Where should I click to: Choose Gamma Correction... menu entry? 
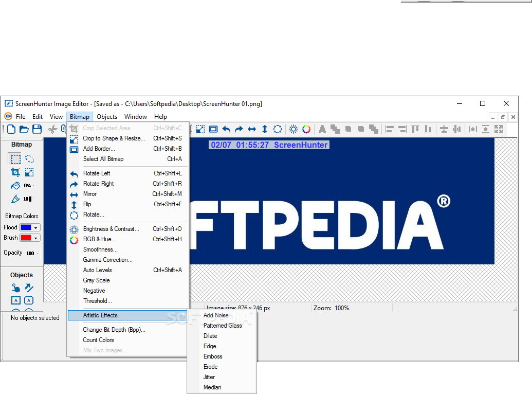(x=129, y=260)
